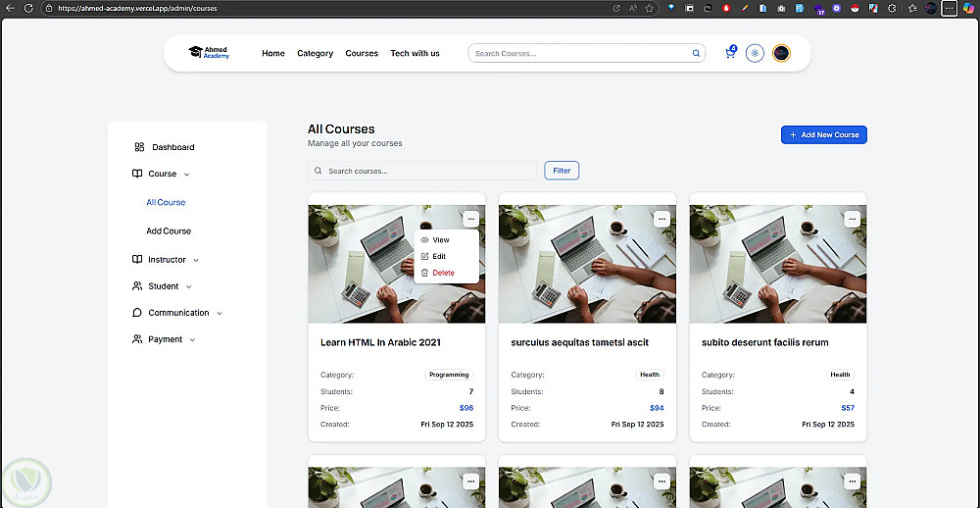This screenshot has height=508, width=980.
Task: Open the shopping cart icon
Action: click(730, 53)
